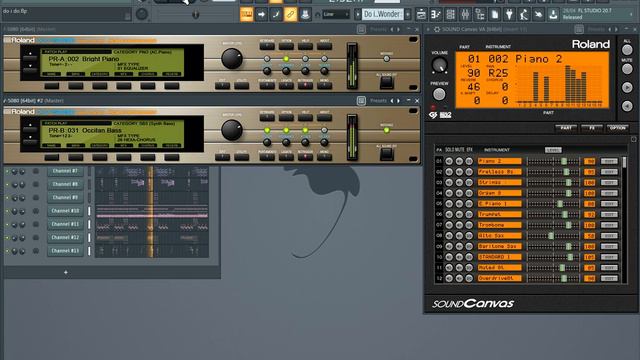Click the arrow left of the pattern selector
The height and width of the screenshot is (360, 640).
tap(358, 14)
